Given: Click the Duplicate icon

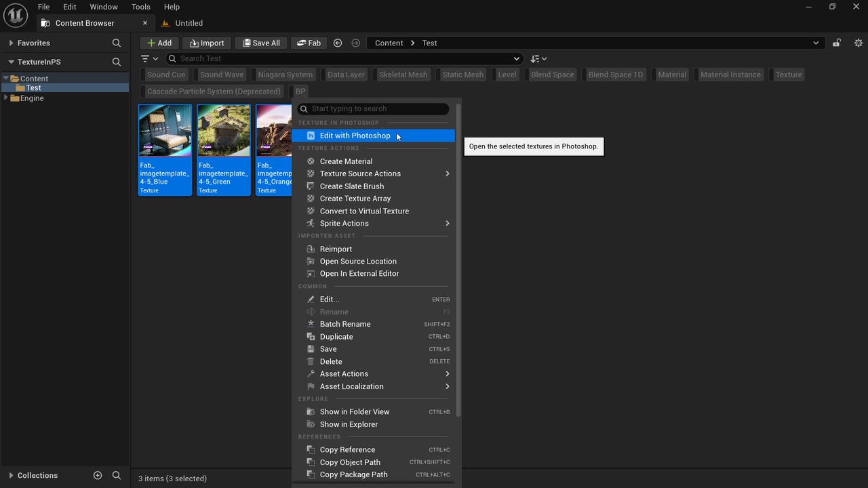Looking at the screenshot, I should pos(311,337).
